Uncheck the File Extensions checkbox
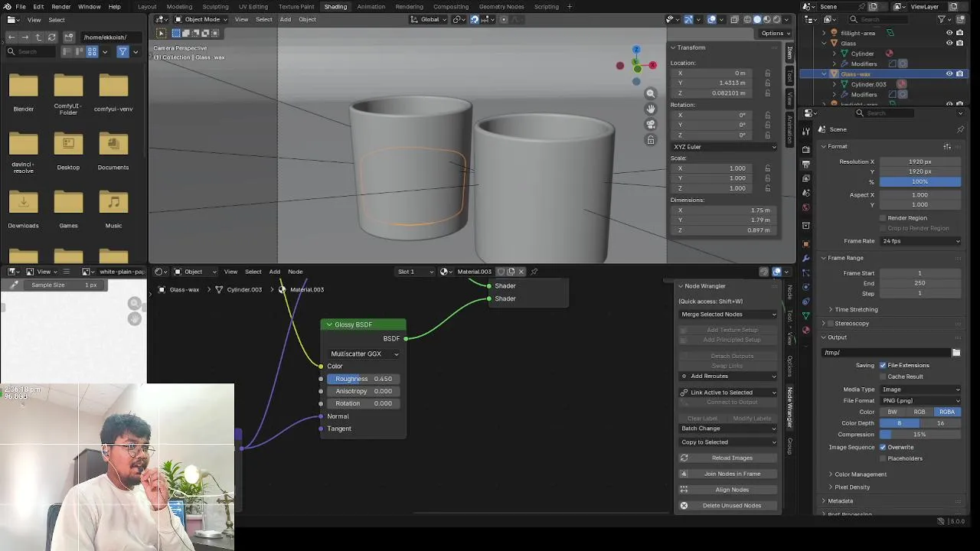The width and height of the screenshot is (980, 551). coord(883,366)
